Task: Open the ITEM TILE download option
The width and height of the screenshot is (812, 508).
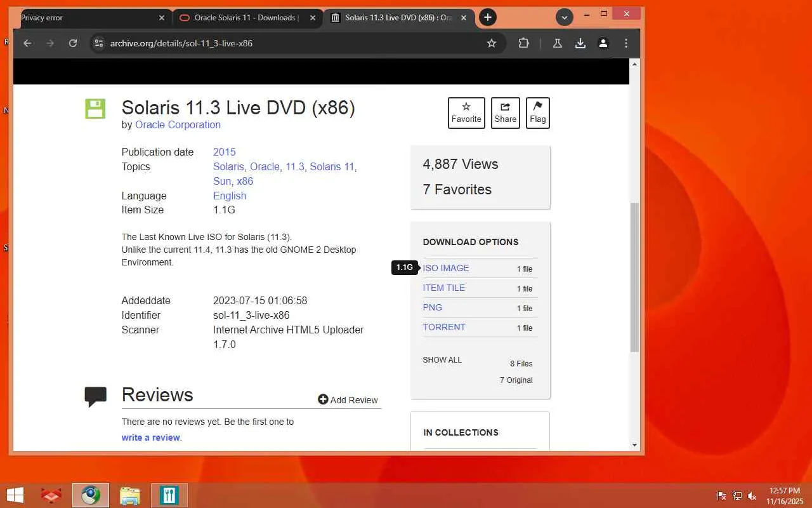Action: (x=444, y=288)
